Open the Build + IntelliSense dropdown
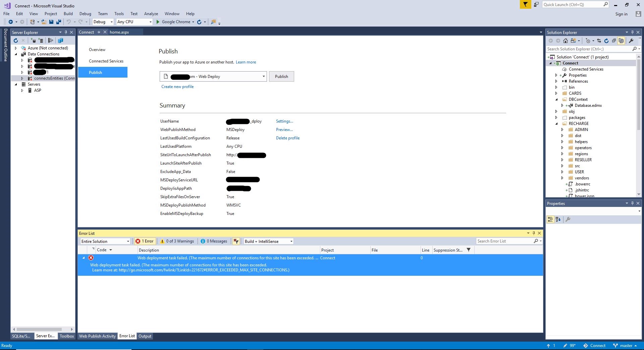The width and height of the screenshot is (644, 350). [x=268, y=241]
